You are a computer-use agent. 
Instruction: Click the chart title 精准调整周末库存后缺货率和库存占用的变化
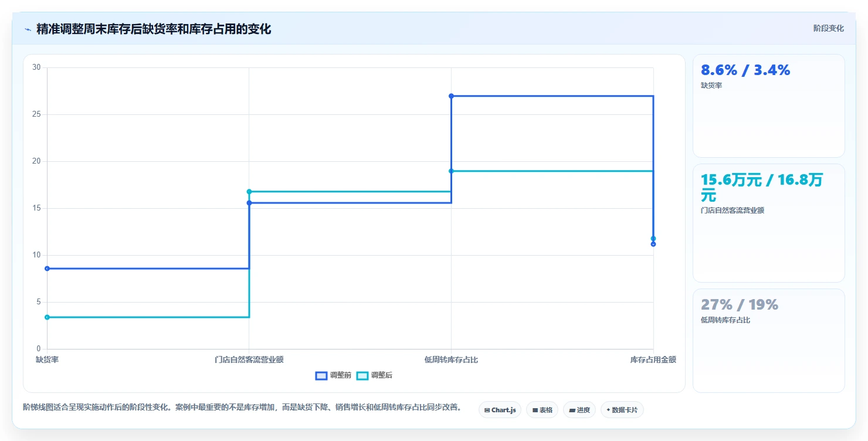[x=154, y=29]
